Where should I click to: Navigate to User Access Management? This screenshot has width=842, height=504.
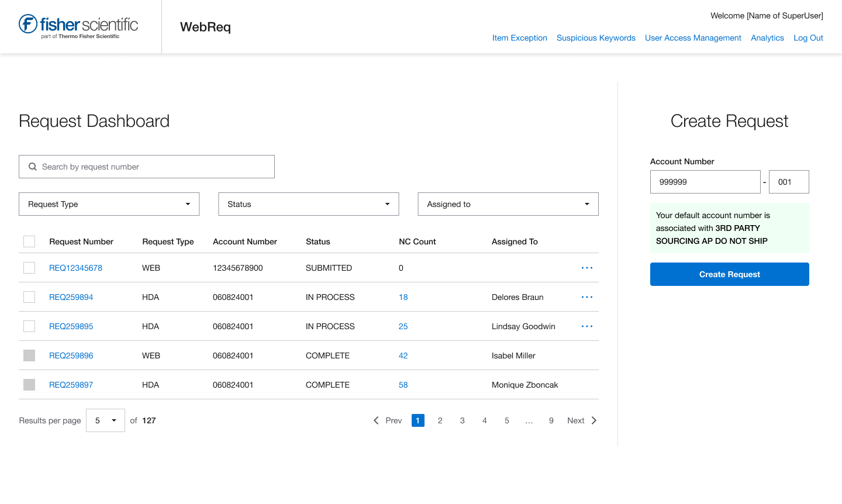[x=693, y=37]
